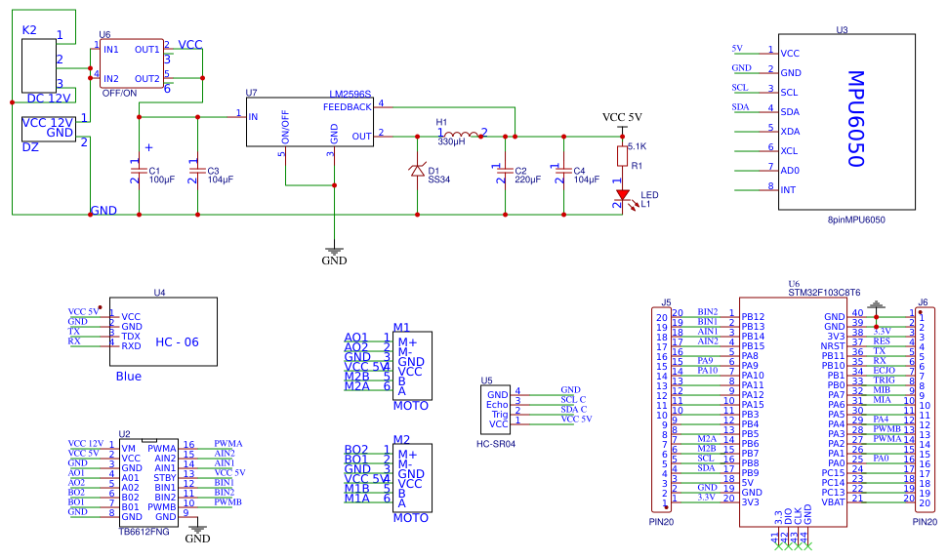Click the GND symbol below LM2596S
The image size is (948, 560).
click(x=334, y=250)
